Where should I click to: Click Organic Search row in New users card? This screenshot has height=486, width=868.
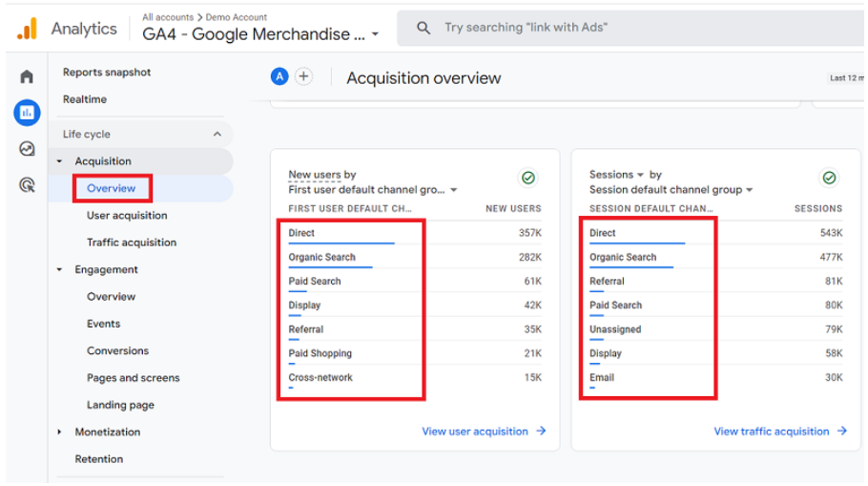(415, 257)
